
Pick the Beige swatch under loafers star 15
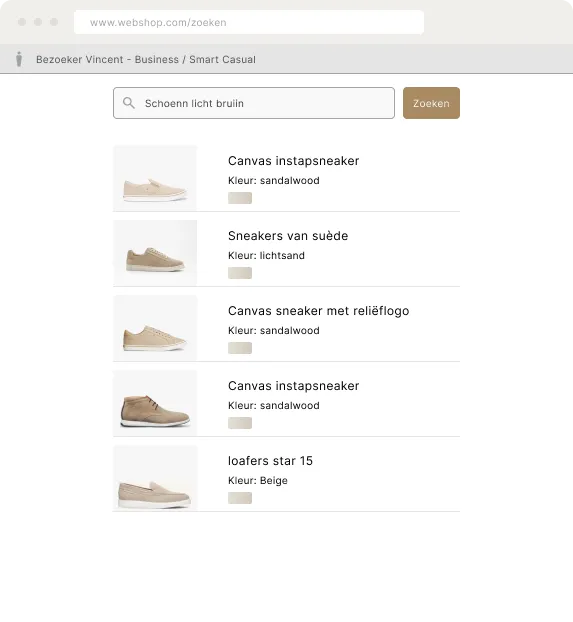(x=240, y=498)
